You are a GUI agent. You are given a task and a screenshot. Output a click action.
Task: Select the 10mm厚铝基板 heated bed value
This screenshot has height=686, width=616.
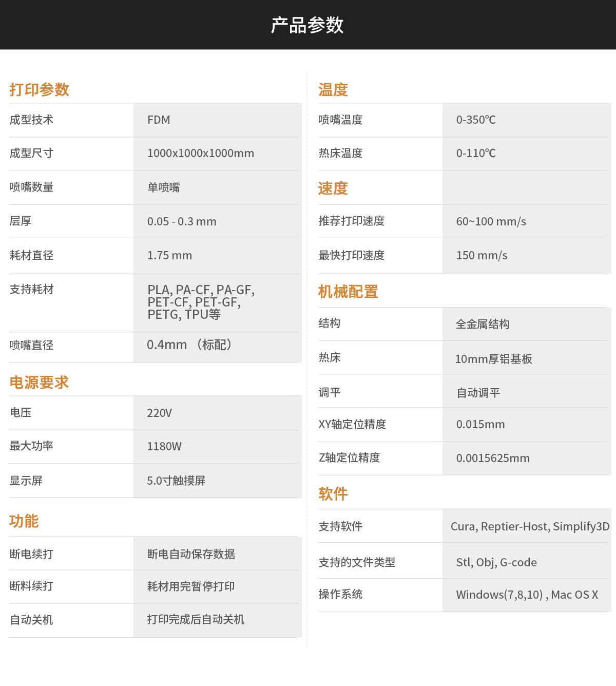[493, 359]
